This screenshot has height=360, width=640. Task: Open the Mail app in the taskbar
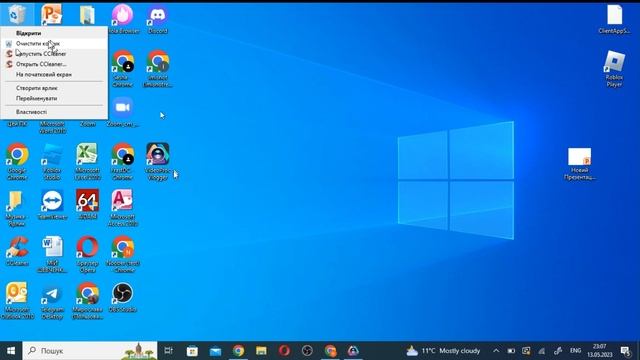pyautogui.click(x=215, y=351)
